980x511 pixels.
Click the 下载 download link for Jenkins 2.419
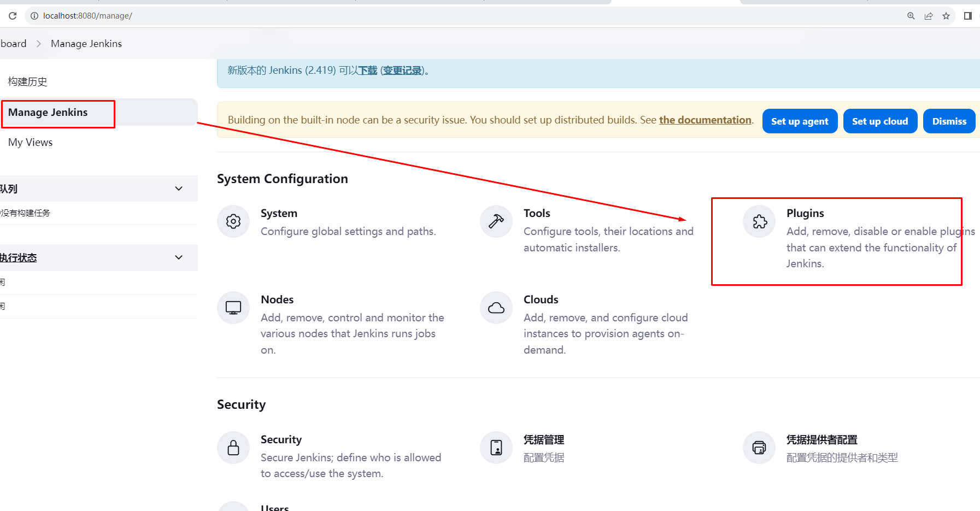pyautogui.click(x=367, y=71)
